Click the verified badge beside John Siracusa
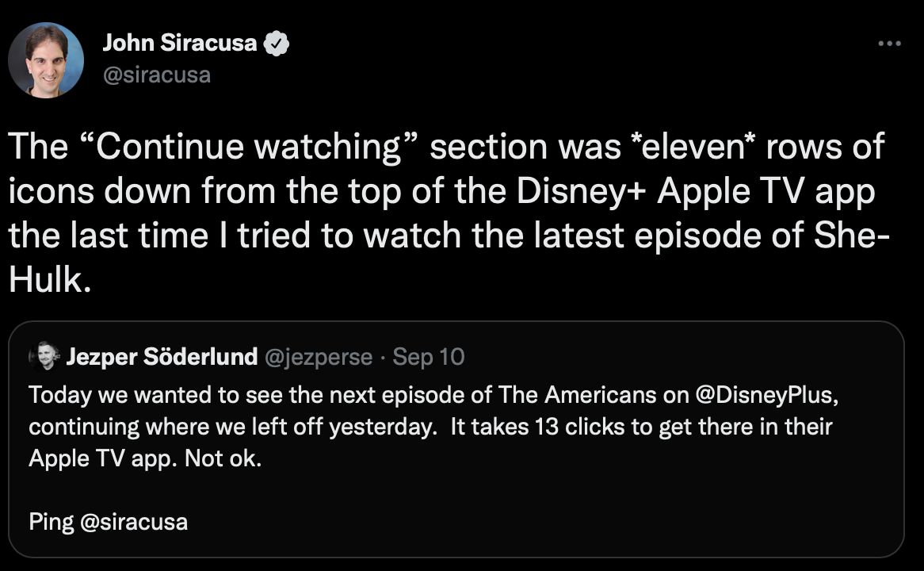 pyautogui.click(x=277, y=44)
